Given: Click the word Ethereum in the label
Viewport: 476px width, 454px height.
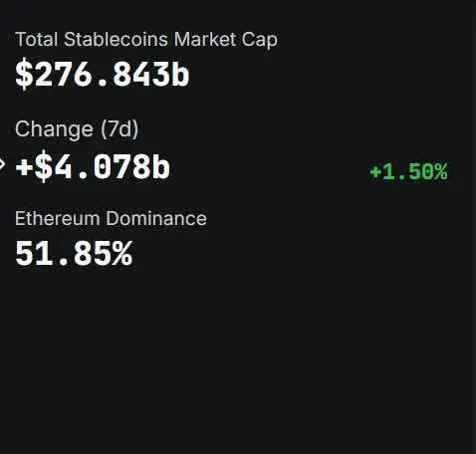Looking at the screenshot, I should pos(58,218).
